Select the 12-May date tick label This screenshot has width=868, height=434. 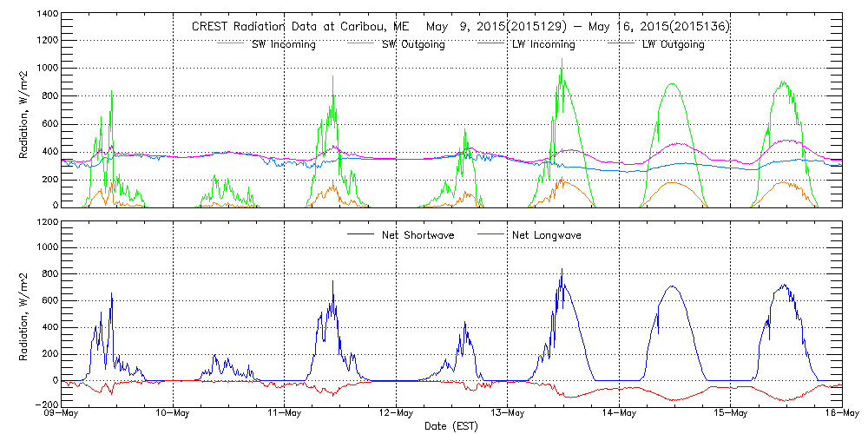(x=396, y=412)
